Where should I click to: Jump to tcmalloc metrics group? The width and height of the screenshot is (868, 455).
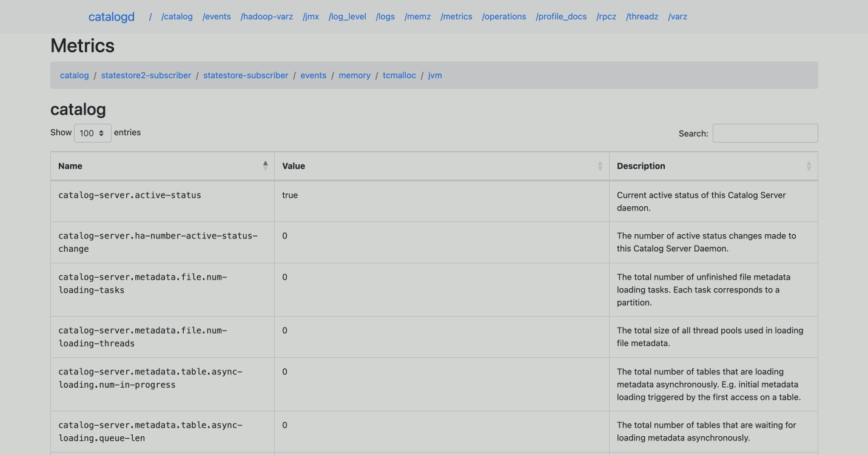pos(399,75)
